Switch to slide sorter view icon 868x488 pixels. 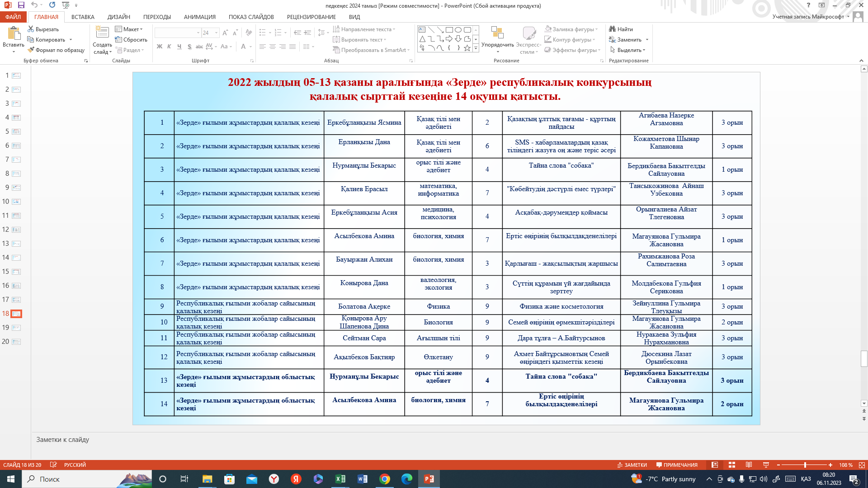coord(732,465)
